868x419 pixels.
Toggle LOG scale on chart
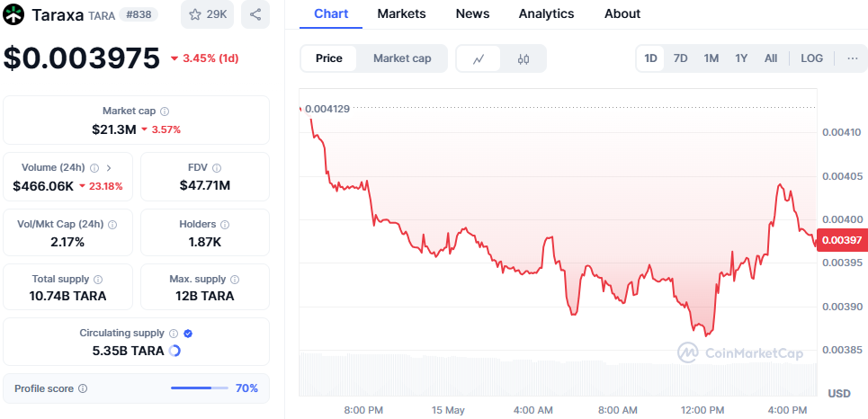click(x=811, y=58)
